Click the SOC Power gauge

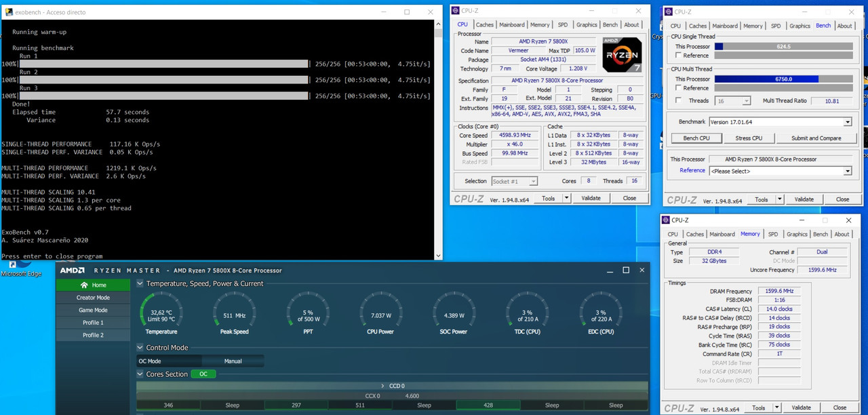454,314
